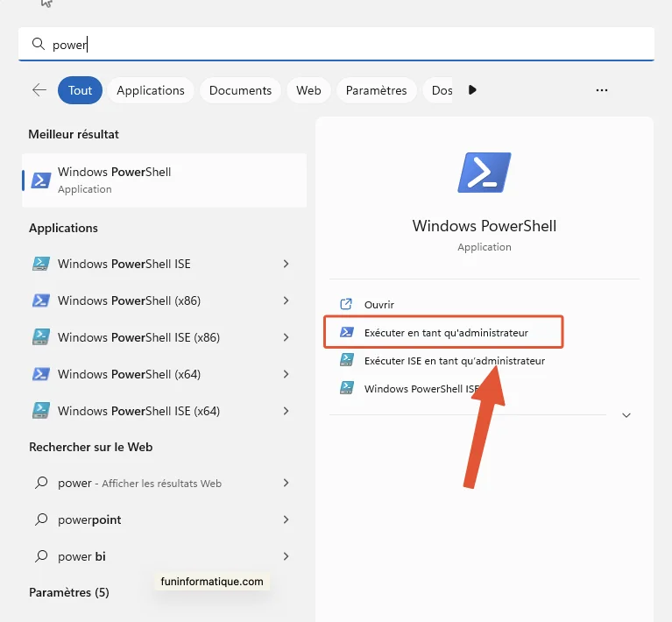Expand the power bi suggestion chevron
This screenshot has width=672, height=622.
(286, 556)
